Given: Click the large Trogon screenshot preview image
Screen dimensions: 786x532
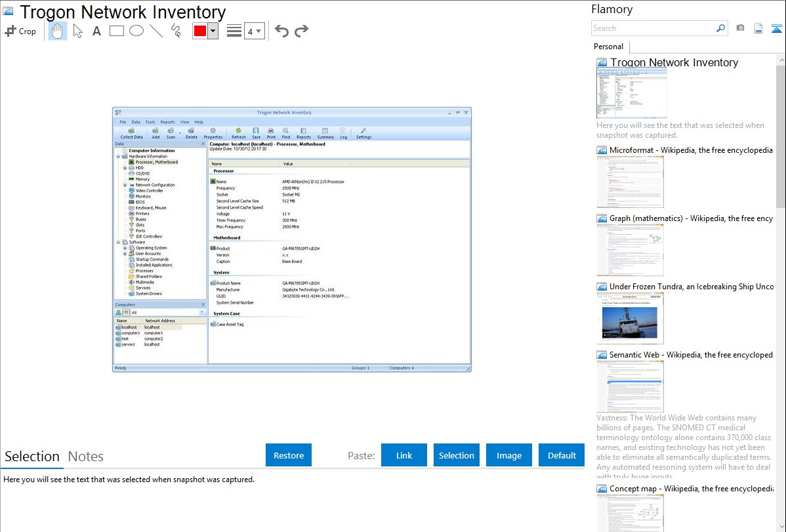Looking at the screenshot, I should (292, 239).
